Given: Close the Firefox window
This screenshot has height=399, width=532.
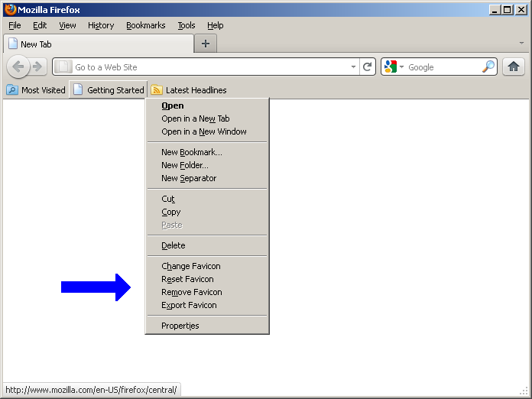Looking at the screenshot, I should click(x=521, y=10).
